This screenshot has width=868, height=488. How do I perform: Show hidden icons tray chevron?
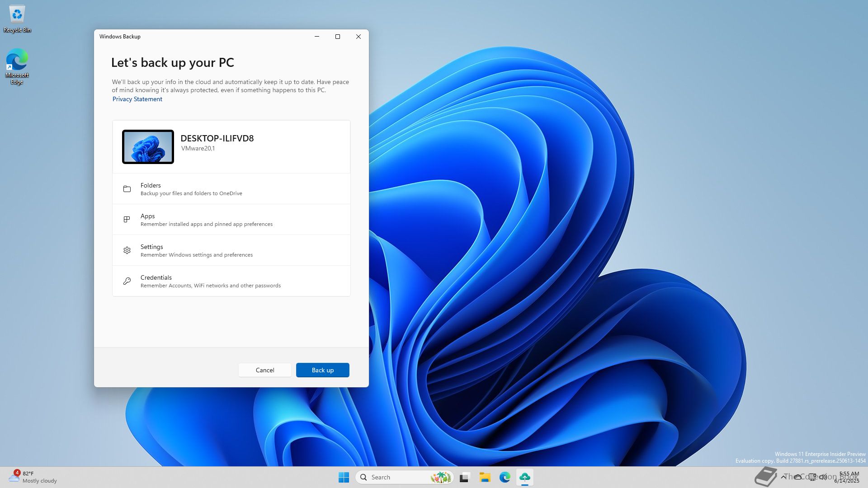[783, 477]
